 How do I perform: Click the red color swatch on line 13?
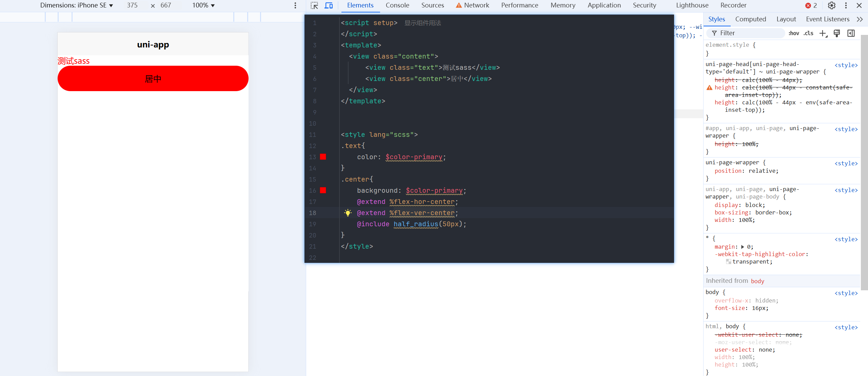click(x=323, y=157)
